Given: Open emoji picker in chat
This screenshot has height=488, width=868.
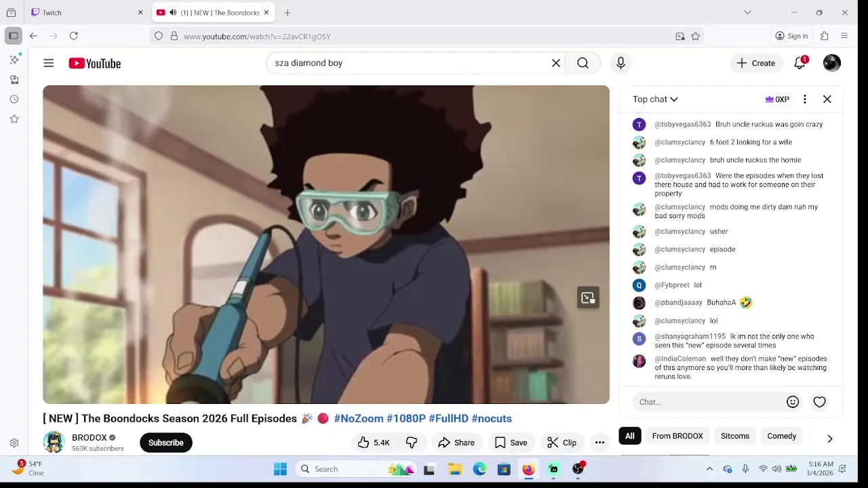Looking at the screenshot, I should pyautogui.click(x=793, y=402).
